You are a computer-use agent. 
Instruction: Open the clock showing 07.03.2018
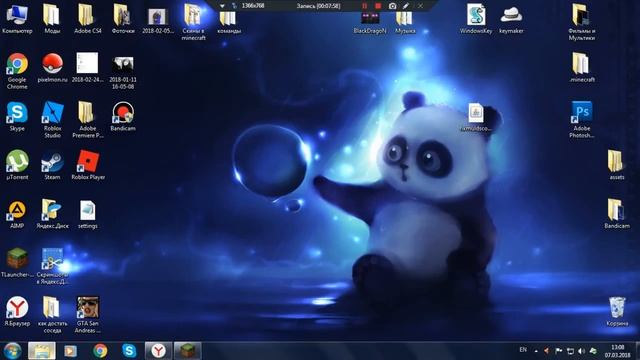(x=618, y=351)
